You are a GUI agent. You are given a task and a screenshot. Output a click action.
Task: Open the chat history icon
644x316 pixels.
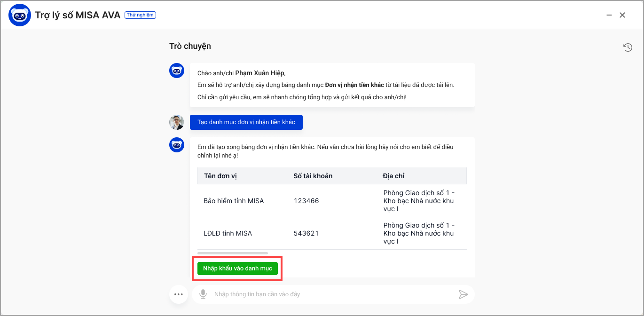[628, 47]
